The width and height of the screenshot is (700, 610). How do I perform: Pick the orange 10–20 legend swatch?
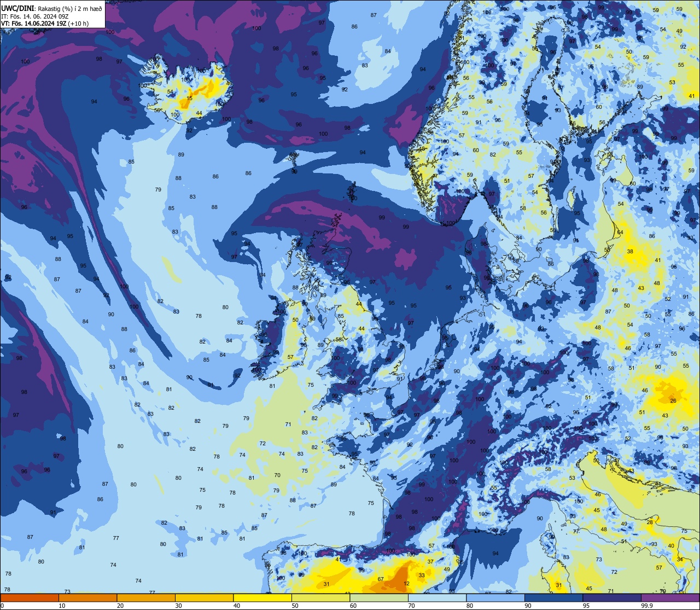(x=87, y=597)
